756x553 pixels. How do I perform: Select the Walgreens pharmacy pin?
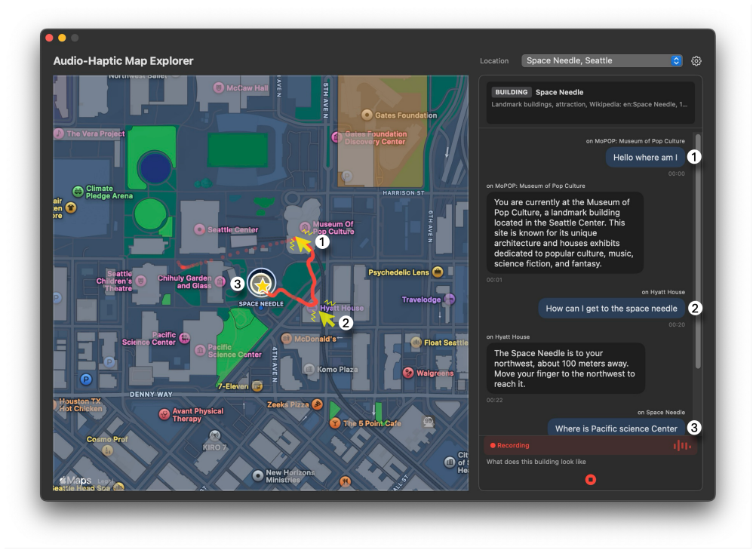pyautogui.click(x=408, y=373)
